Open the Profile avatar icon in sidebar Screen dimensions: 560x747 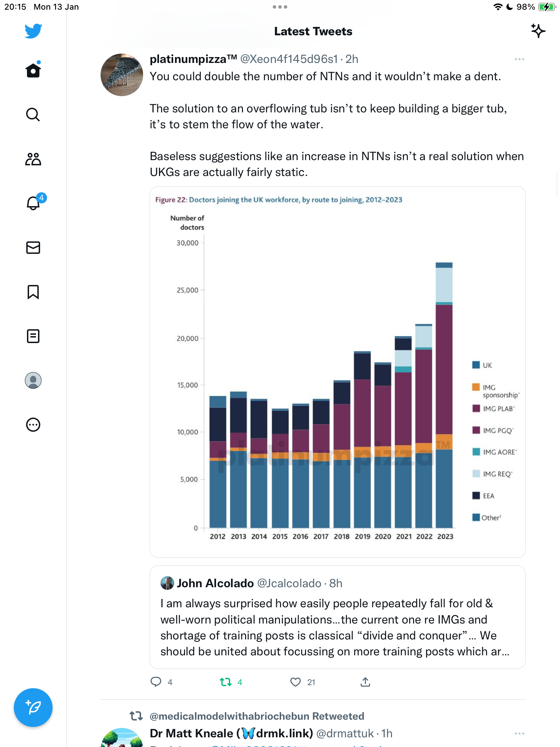33,380
